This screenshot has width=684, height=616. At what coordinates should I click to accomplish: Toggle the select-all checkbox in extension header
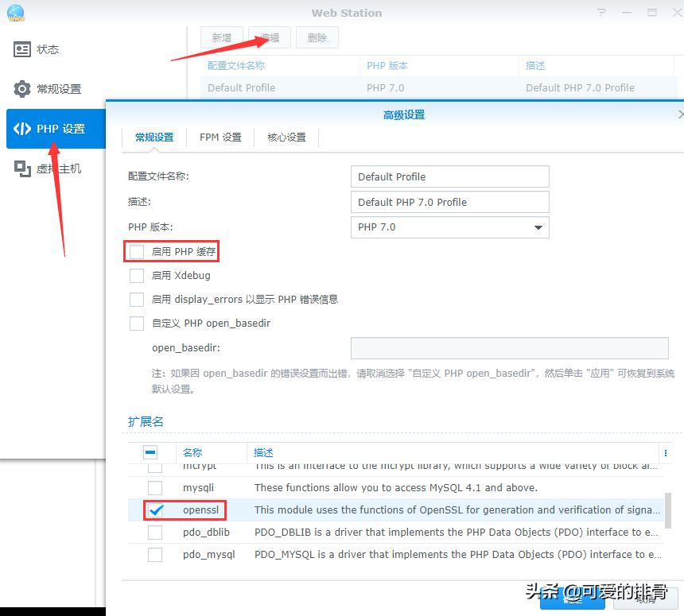(150, 451)
